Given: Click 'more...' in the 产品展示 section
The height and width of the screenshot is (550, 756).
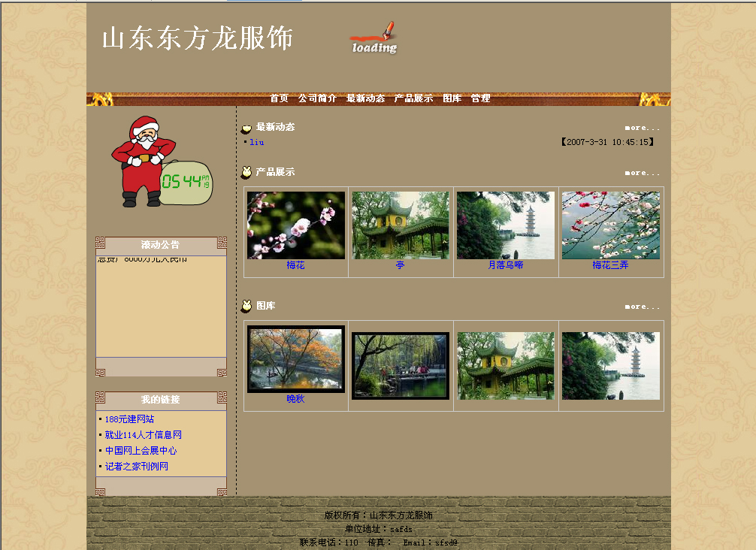Looking at the screenshot, I should point(642,173).
